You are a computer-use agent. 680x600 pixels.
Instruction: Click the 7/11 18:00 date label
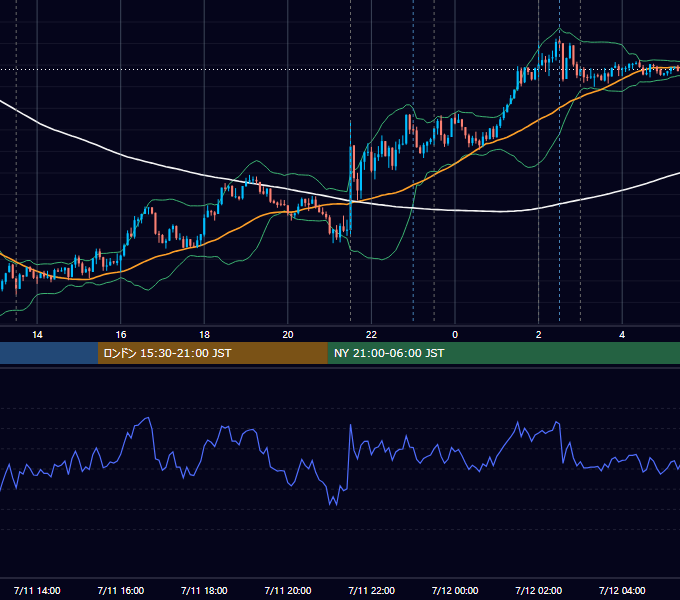(204, 590)
